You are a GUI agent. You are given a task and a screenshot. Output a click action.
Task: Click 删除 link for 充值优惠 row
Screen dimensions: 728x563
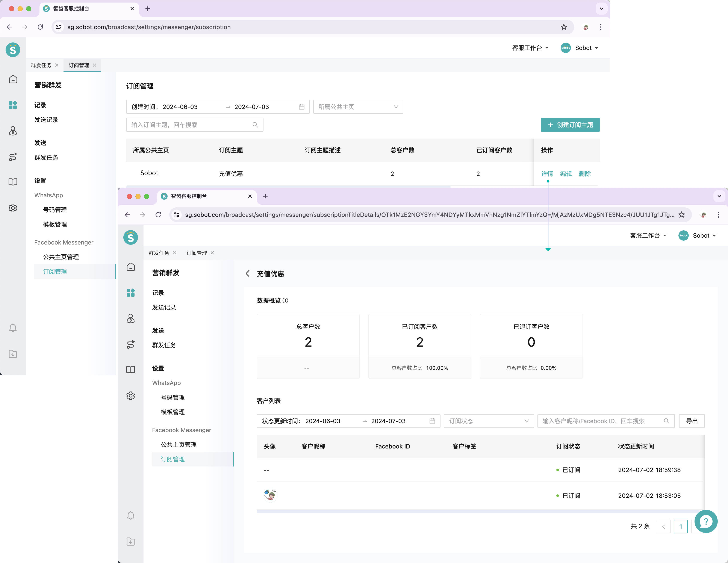(585, 174)
